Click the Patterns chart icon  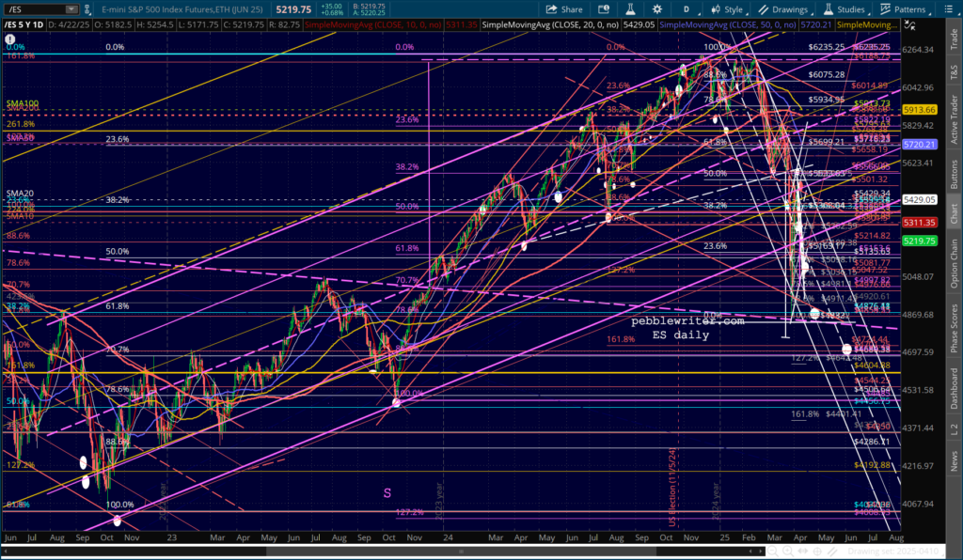886,9
